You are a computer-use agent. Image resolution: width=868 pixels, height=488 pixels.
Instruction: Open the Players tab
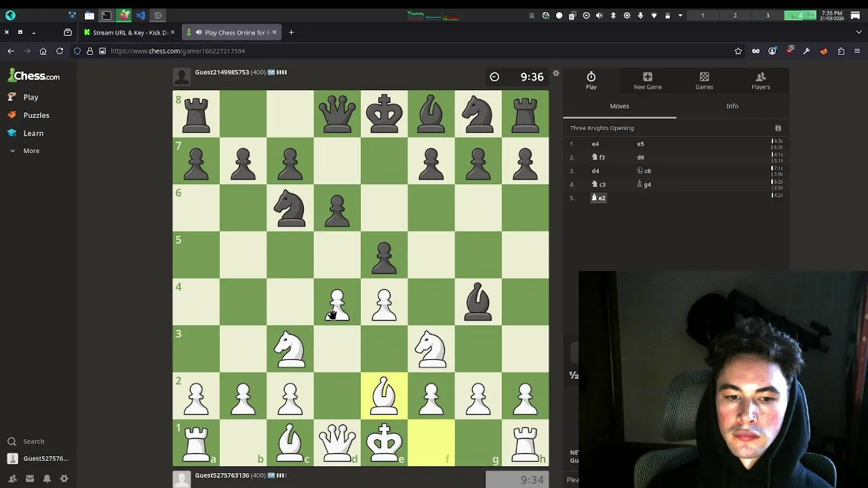(x=760, y=81)
